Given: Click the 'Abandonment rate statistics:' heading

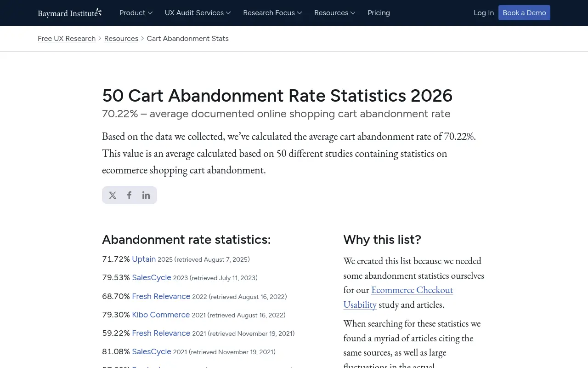Looking at the screenshot, I should tap(187, 240).
